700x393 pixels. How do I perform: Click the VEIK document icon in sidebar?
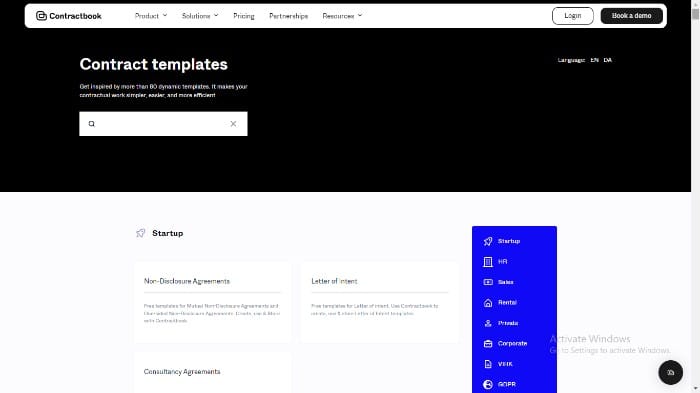click(488, 364)
